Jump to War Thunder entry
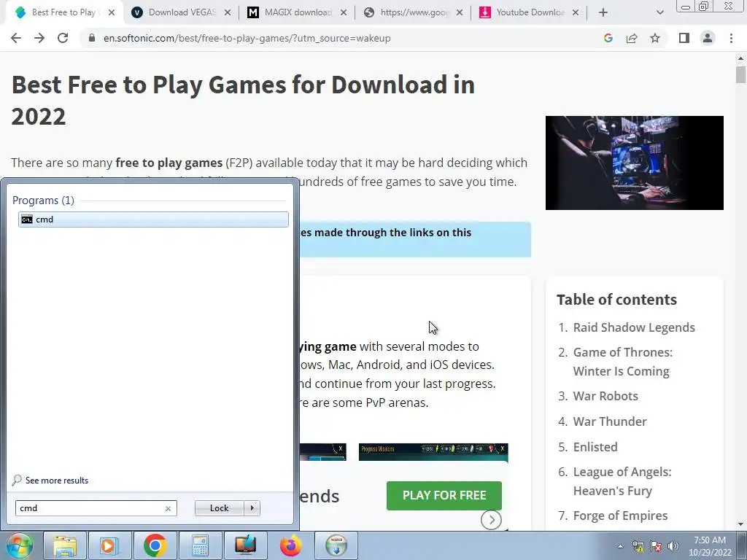The image size is (747, 560). click(x=610, y=421)
